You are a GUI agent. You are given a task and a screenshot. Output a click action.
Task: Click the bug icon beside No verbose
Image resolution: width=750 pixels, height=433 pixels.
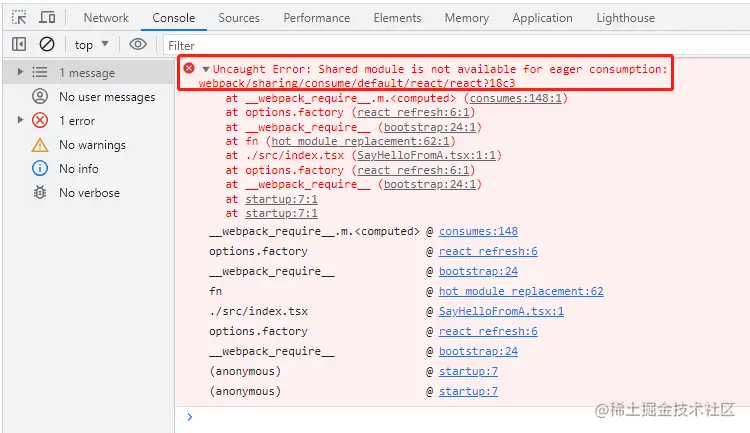[x=40, y=192]
